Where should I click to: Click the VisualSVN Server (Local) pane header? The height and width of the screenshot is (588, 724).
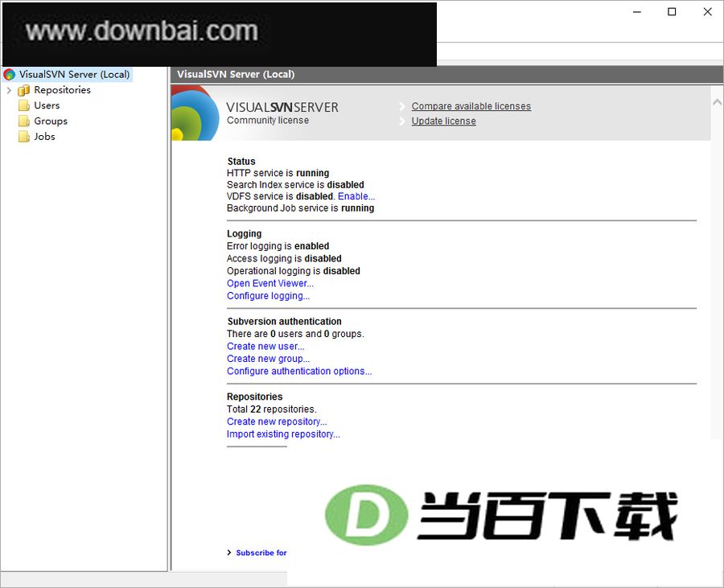[x=446, y=74]
